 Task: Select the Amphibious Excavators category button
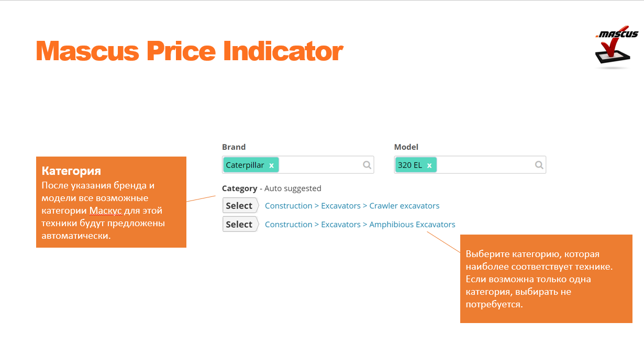(240, 225)
